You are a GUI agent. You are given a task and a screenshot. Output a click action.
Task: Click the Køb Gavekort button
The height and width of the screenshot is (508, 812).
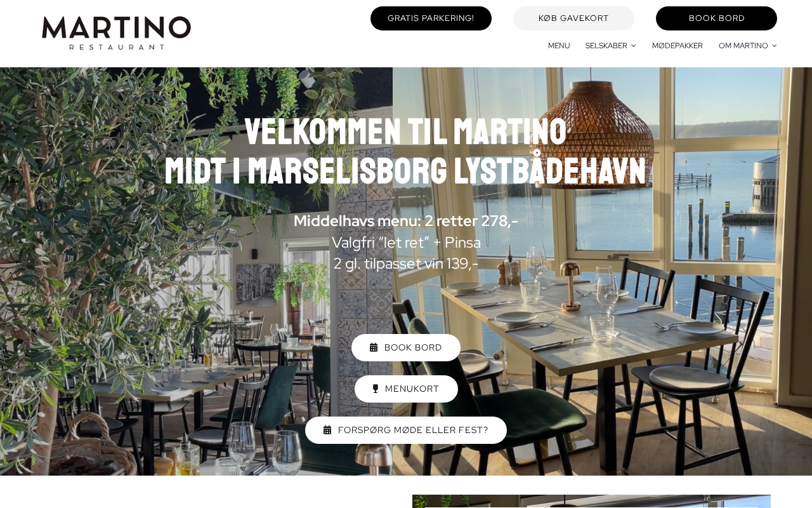(573, 18)
